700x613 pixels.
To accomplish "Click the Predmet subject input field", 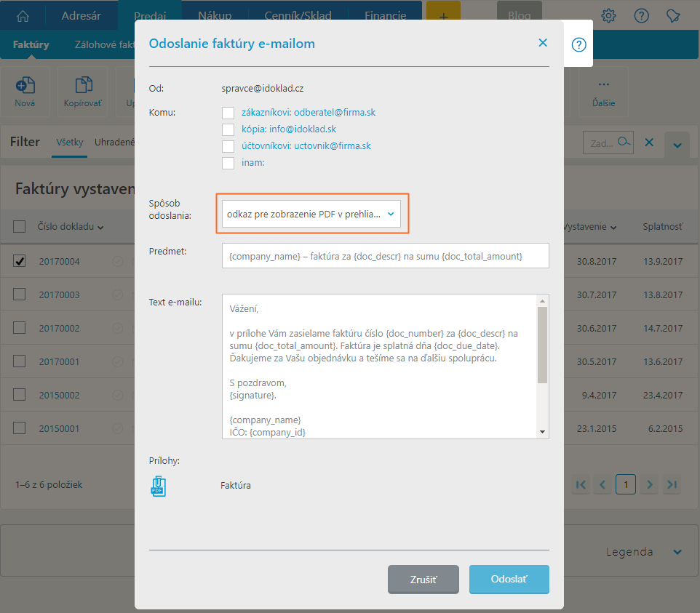I will click(385, 256).
